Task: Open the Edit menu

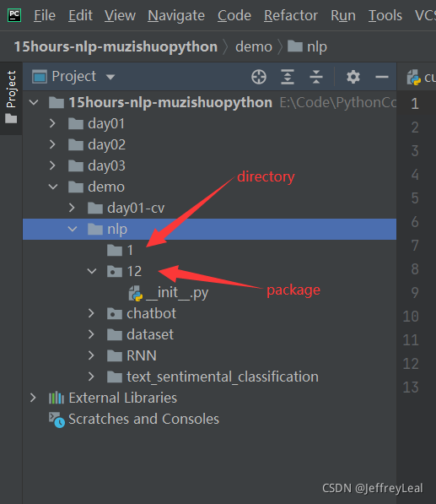Action: 80,15
